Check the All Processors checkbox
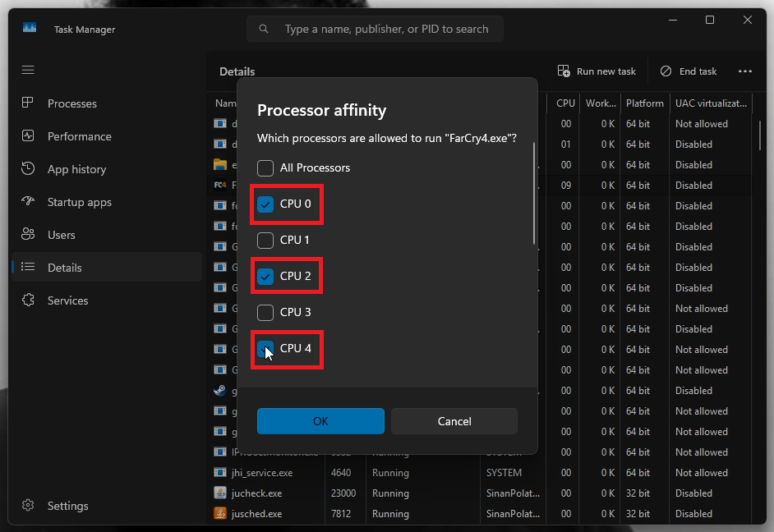This screenshot has width=774, height=532. 265,168
